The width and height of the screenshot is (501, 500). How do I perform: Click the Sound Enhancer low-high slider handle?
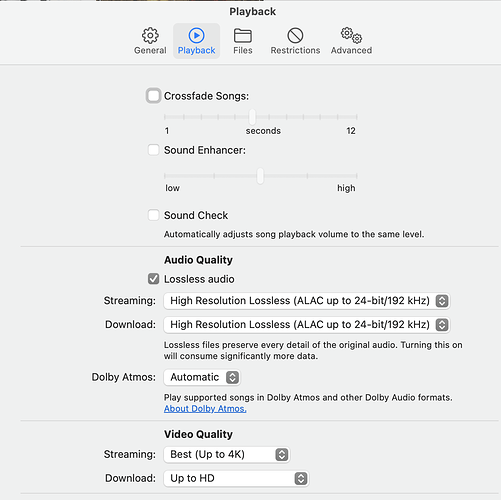coord(260,176)
